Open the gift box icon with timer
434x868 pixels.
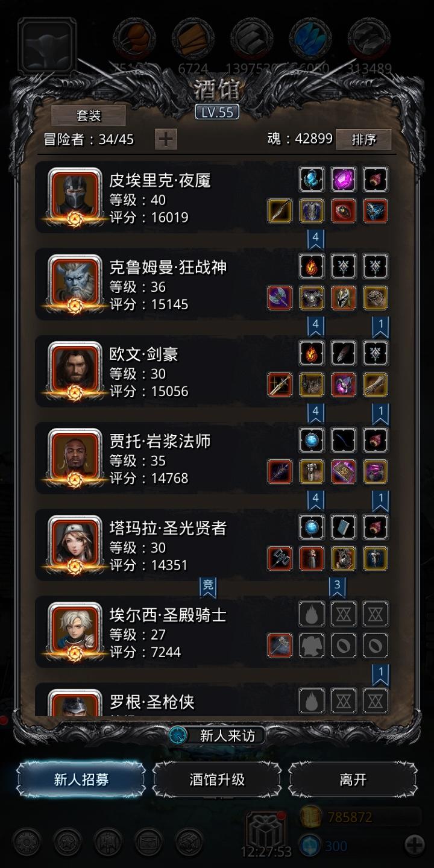pyautogui.click(x=266, y=830)
